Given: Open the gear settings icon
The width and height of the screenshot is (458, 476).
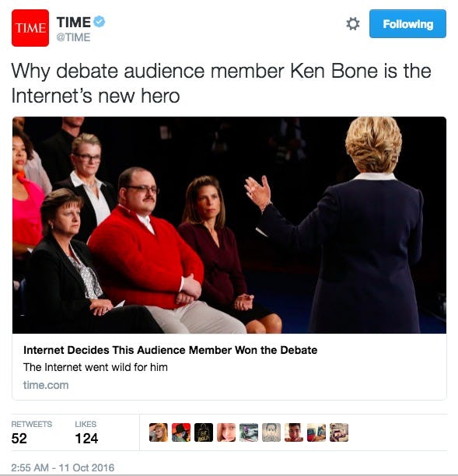Looking at the screenshot, I should (x=353, y=23).
